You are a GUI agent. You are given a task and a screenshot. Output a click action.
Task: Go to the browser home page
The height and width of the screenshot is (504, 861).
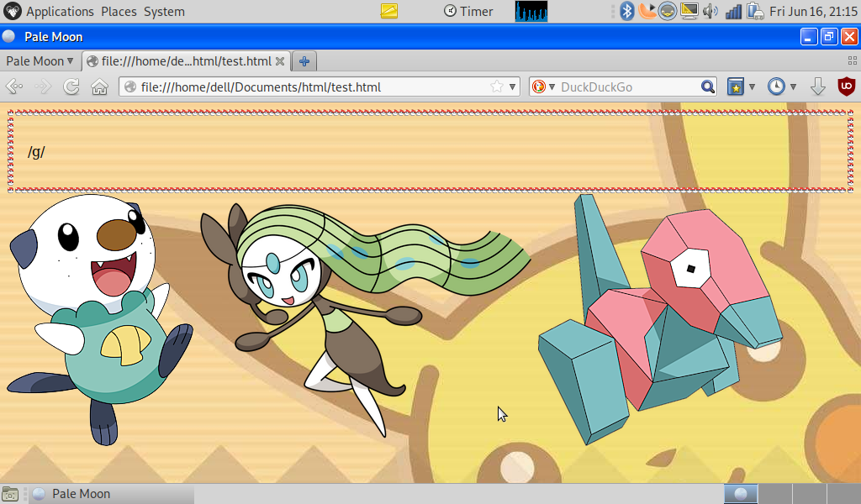point(99,87)
